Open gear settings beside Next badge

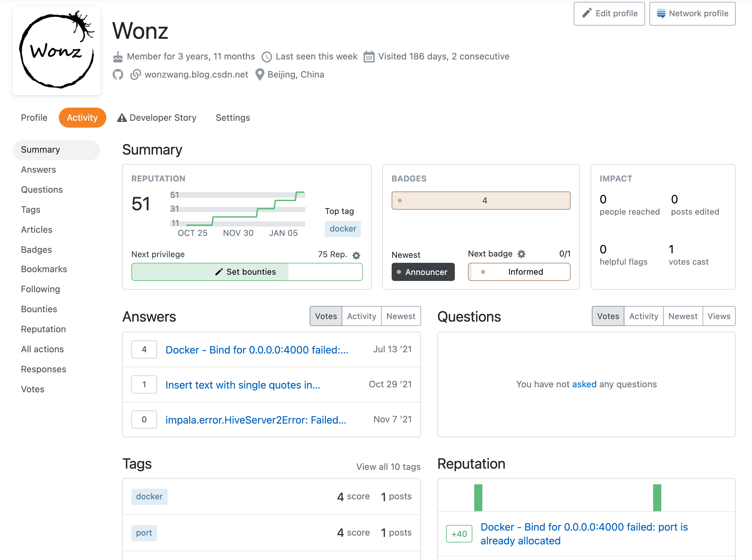521,254
